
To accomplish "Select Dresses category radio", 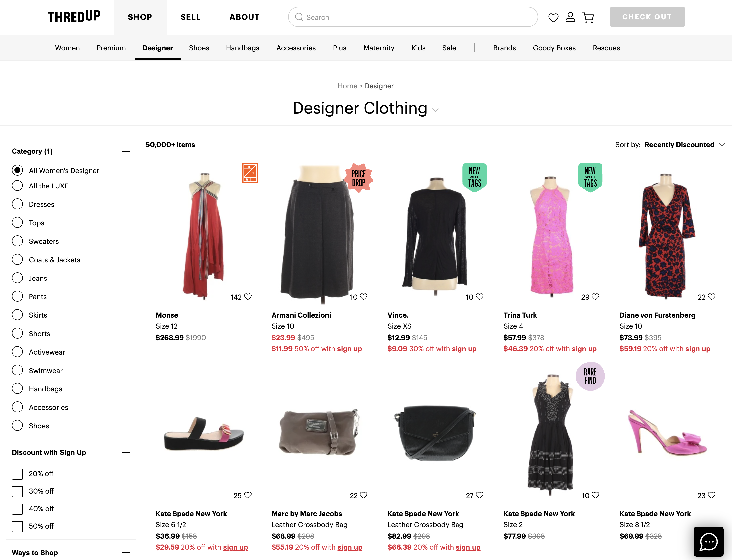I will (18, 204).
